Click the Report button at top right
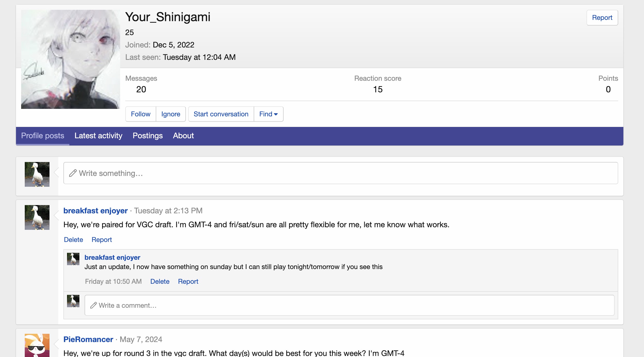644x357 pixels. tap(602, 18)
